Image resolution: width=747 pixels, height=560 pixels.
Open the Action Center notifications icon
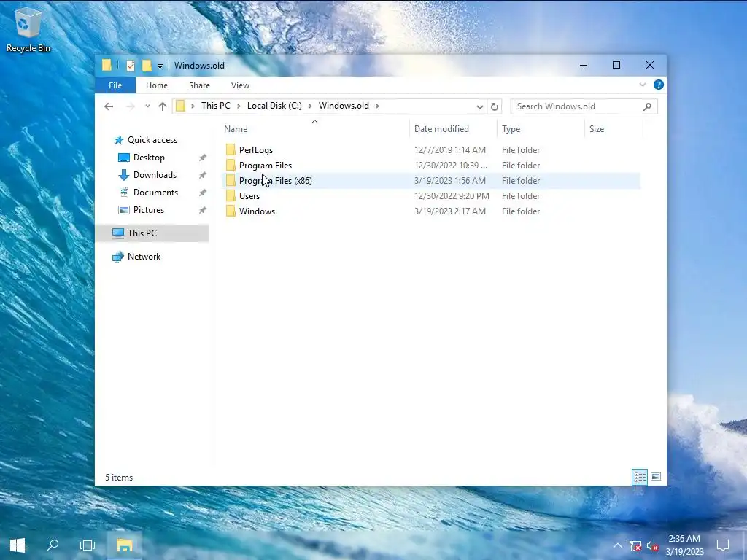coord(723,545)
